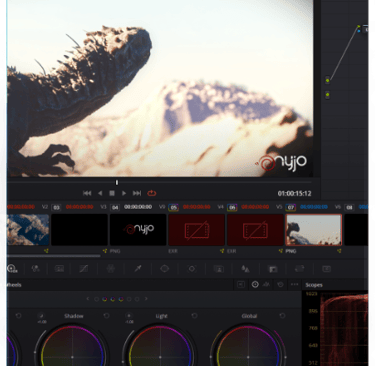This screenshot has height=366, width=375.
Task: Stop viewer playback
Action: click(x=112, y=193)
